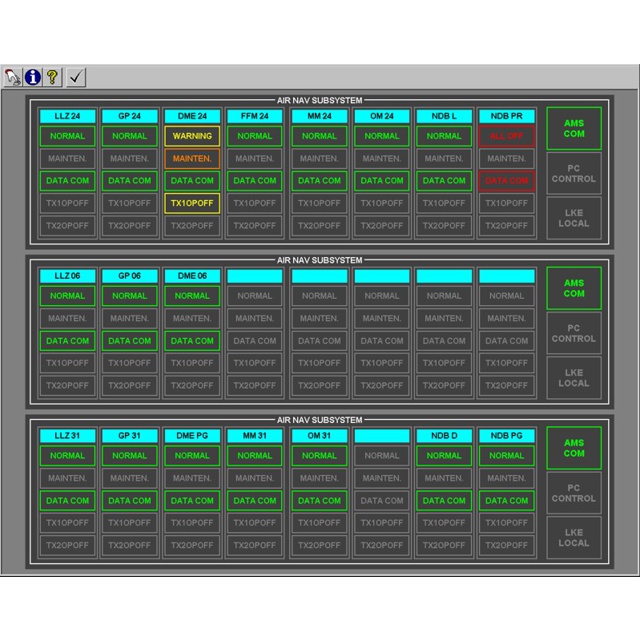Screen dimensions: 640x640
Task: Open the blue information icon
Action: click(33, 77)
